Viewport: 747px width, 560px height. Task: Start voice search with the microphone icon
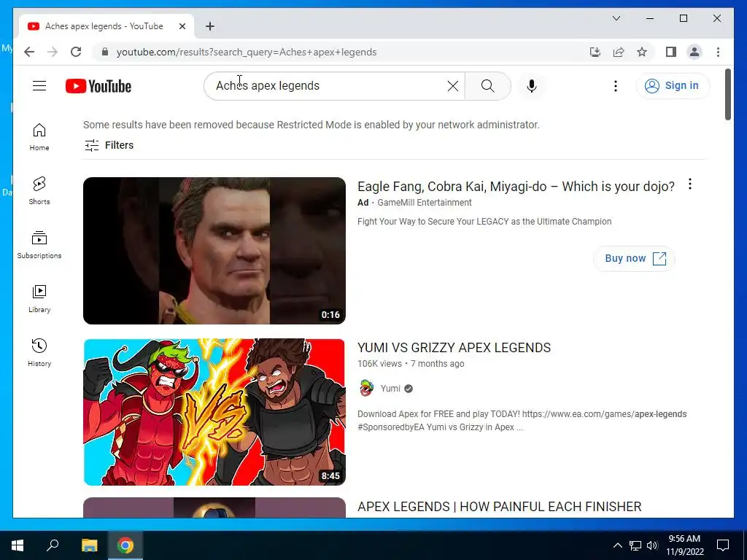pyautogui.click(x=532, y=86)
